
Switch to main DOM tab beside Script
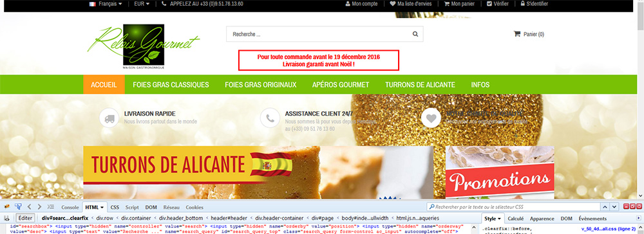pyautogui.click(x=151, y=208)
